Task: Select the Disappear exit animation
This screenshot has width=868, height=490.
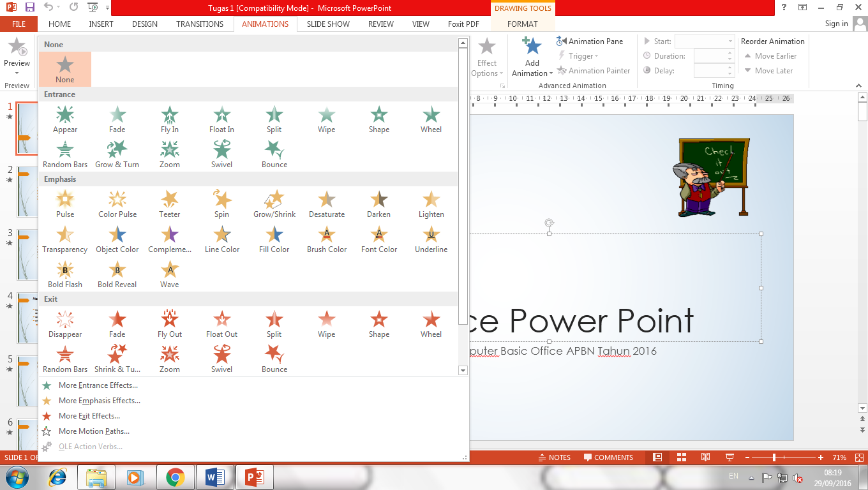Action: [64, 322]
